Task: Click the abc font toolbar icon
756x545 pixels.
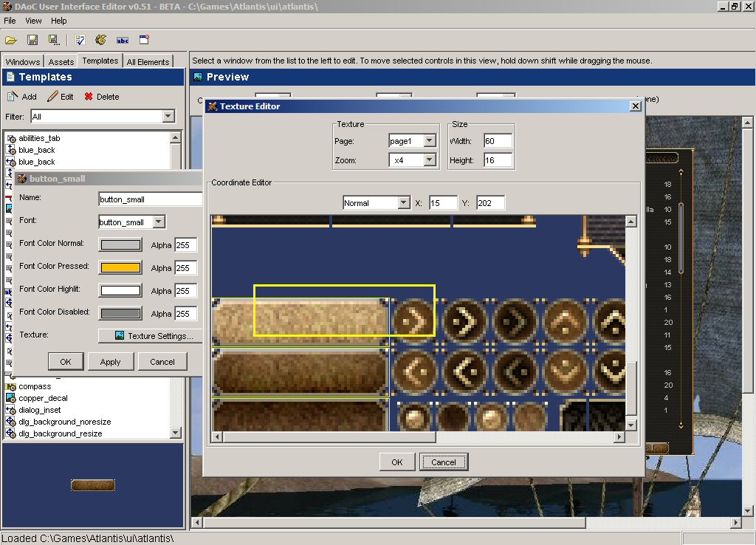Action: [123, 41]
